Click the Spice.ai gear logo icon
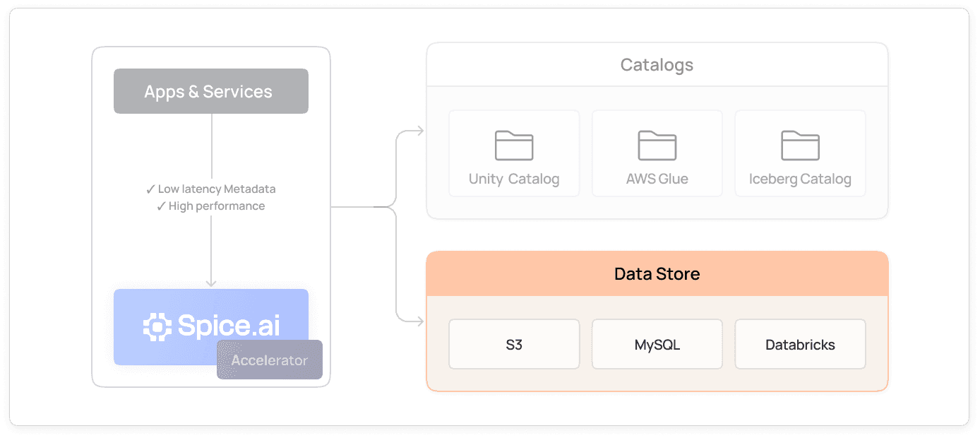The image size is (980, 438). (157, 326)
